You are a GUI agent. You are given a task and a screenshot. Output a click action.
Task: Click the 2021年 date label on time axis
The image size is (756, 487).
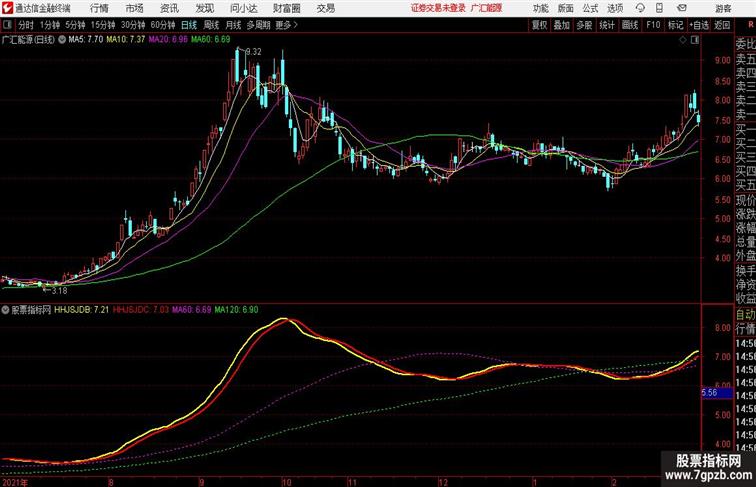point(15,482)
